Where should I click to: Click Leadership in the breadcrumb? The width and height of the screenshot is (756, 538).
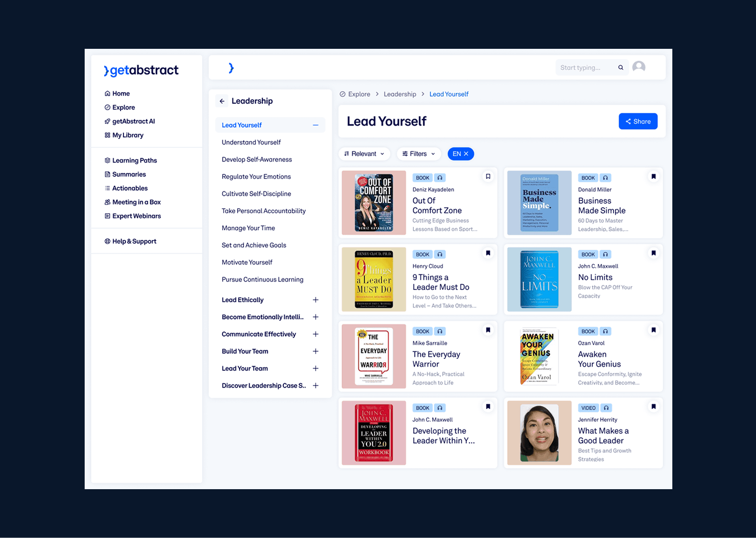click(400, 94)
